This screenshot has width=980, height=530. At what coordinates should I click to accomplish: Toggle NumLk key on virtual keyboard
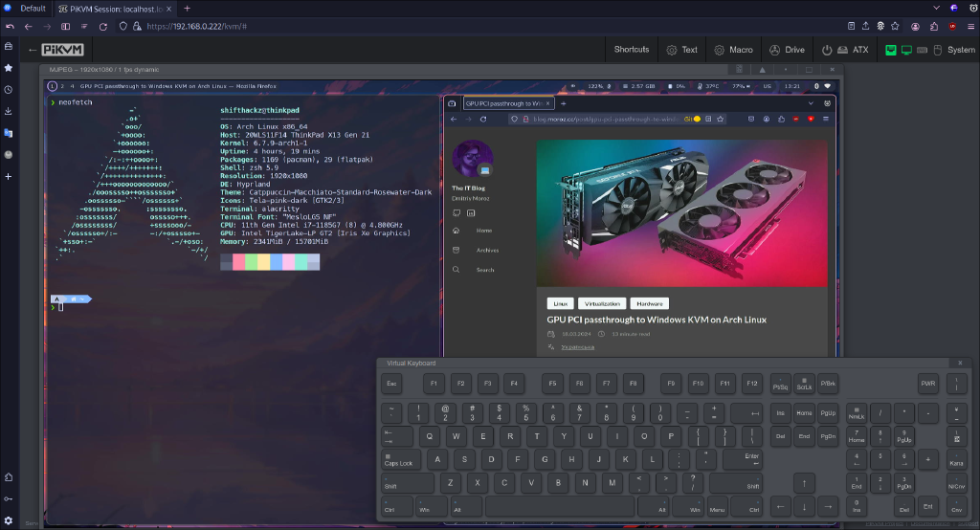click(857, 413)
